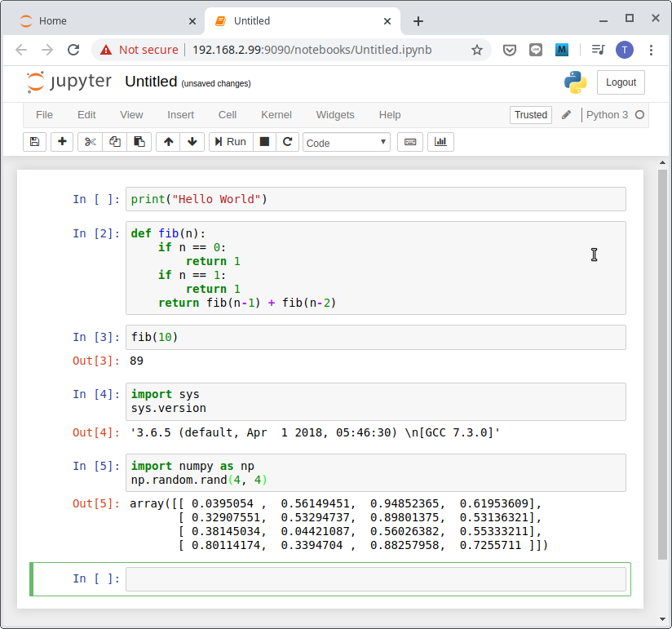Open a new browser tab
Viewport: 672px width, 629px height.
[418, 21]
